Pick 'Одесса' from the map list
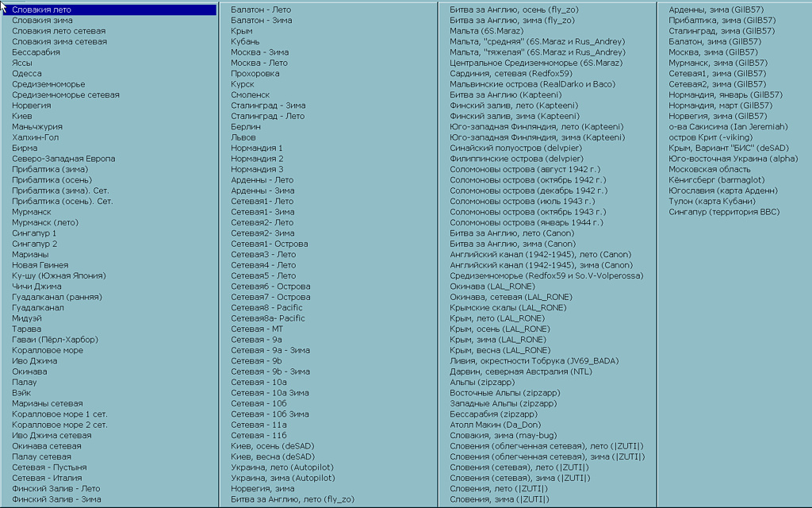 [x=27, y=73]
